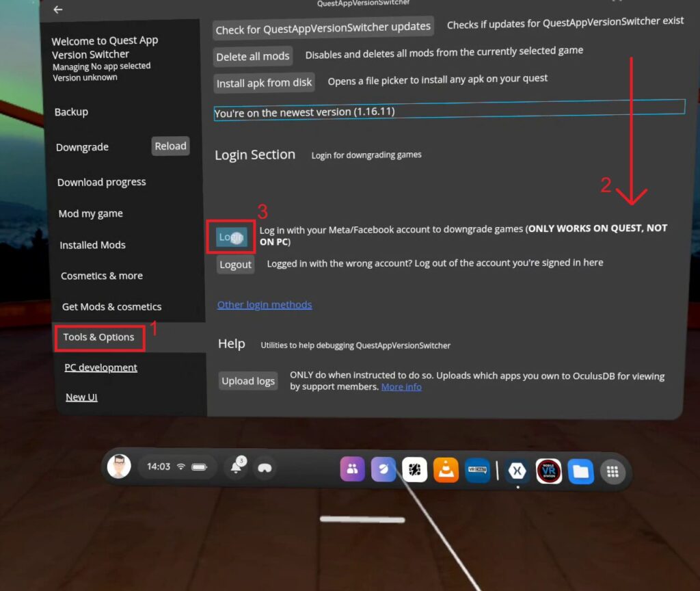Click the battery indicator icon
This screenshot has width=700, height=591.
(199, 467)
